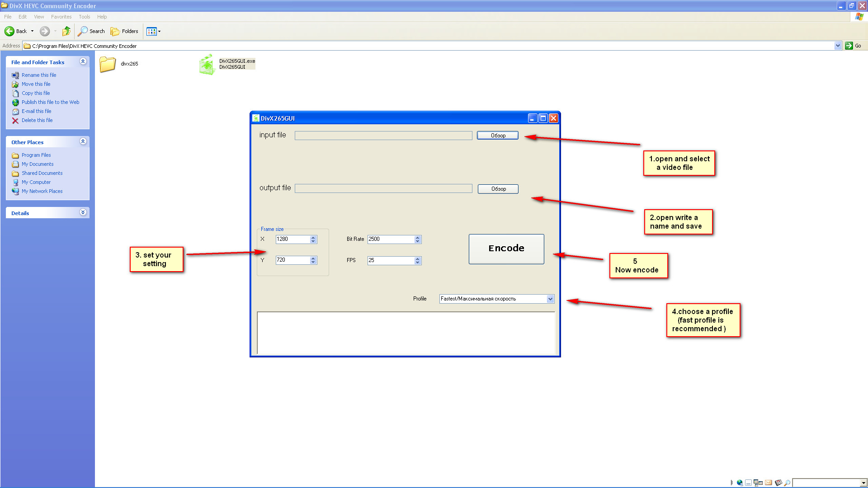Expand the Details panel
Viewport: 868px width, 488px height.
tap(83, 212)
